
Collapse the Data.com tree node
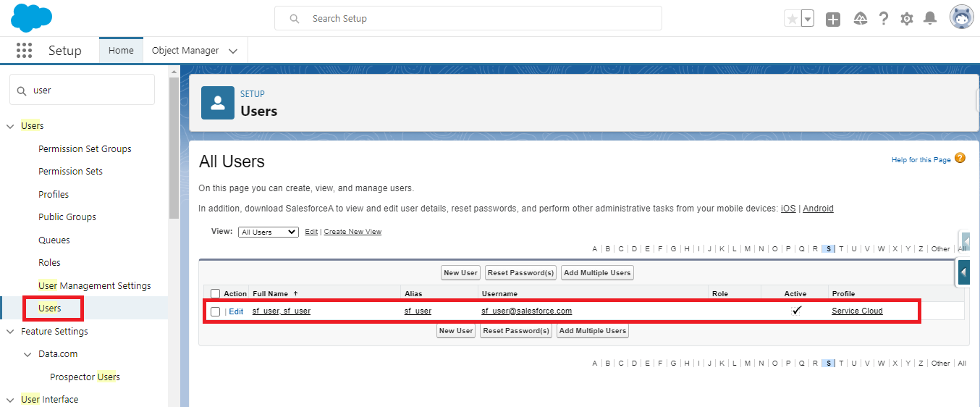28,354
